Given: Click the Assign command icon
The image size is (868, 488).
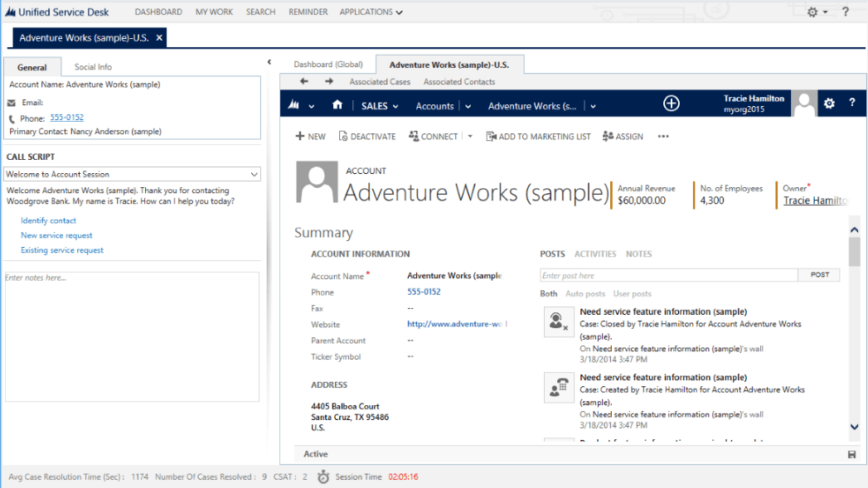Looking at the screenshot, I should [609, 137].
